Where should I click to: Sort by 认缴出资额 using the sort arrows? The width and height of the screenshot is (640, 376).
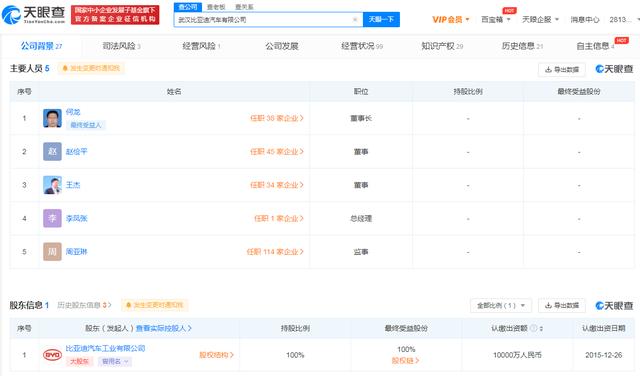(541, 328)
